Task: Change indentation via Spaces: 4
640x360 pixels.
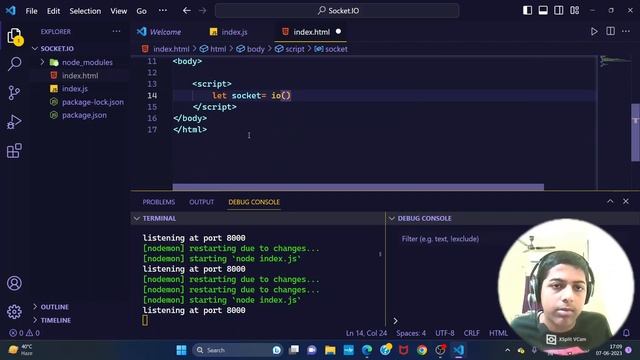Action: click(x=411, y=333)
